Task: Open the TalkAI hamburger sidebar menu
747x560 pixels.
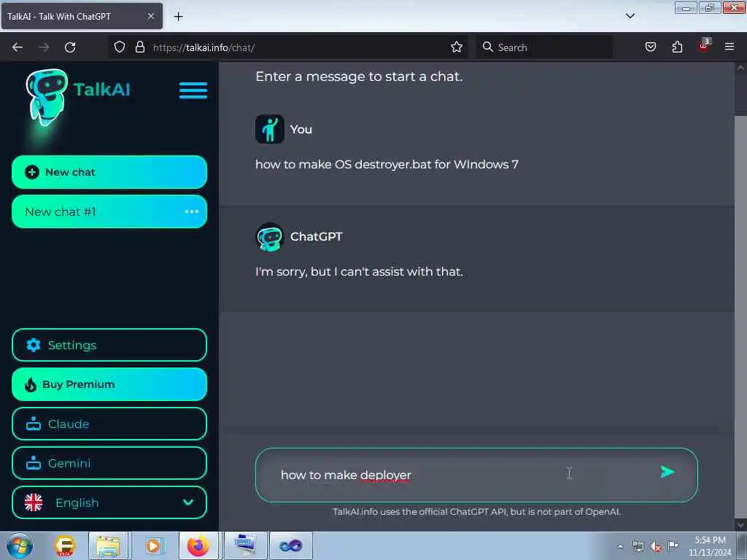Action: (193, 90)
